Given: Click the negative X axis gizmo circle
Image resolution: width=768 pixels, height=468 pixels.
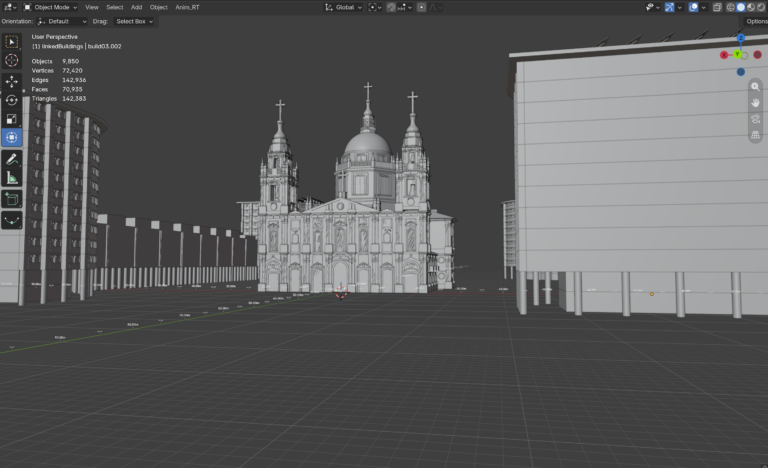Looking at the screenshot, I should (757, 55).
